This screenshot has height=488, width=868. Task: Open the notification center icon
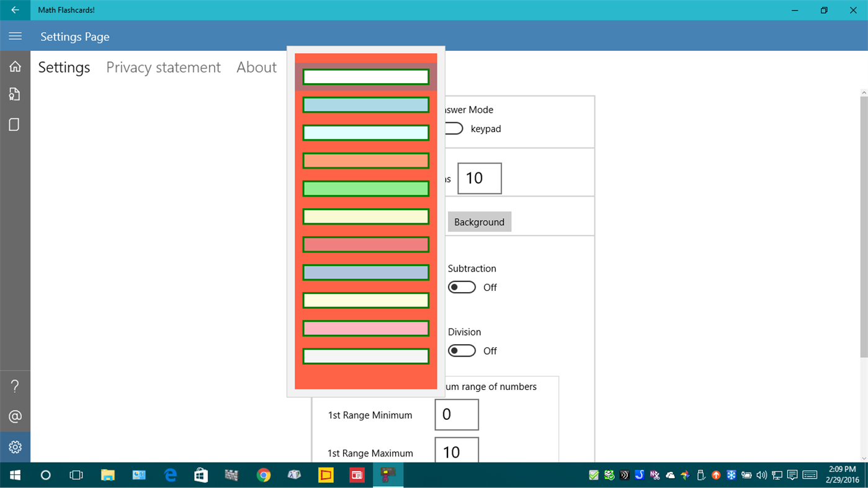click(792, 475)
